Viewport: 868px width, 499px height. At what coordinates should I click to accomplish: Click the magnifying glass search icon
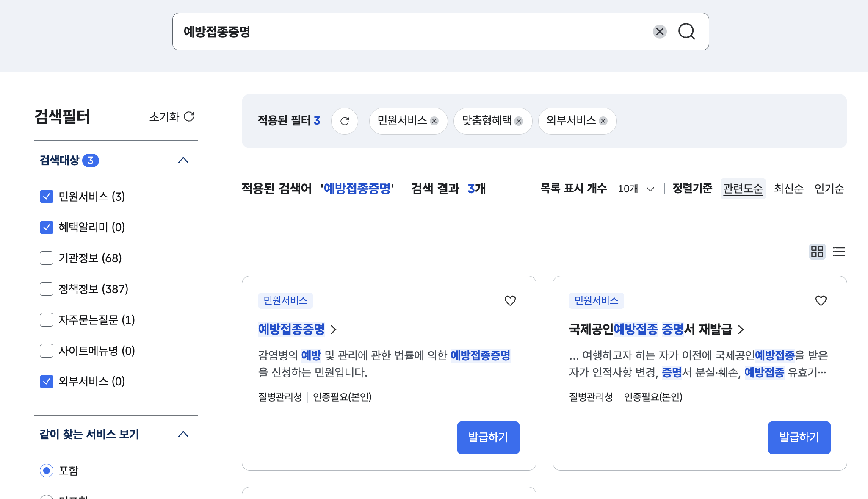coord(686,31)
